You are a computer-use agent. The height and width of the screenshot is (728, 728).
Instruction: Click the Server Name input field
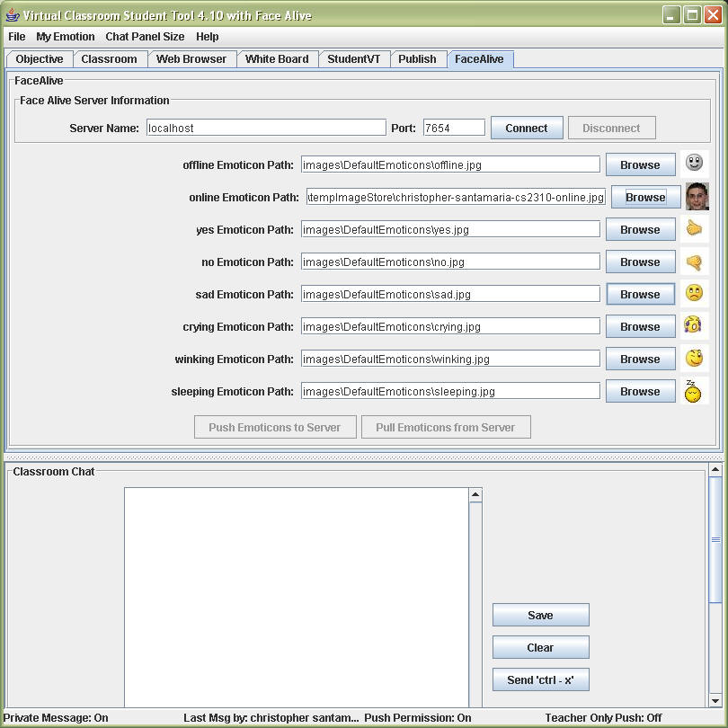tap(266, 128)
